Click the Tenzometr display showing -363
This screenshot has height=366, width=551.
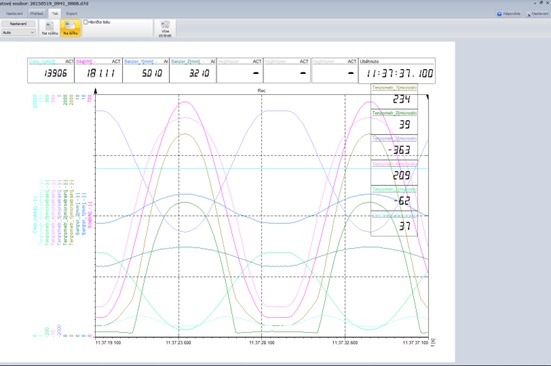point(394,147)
